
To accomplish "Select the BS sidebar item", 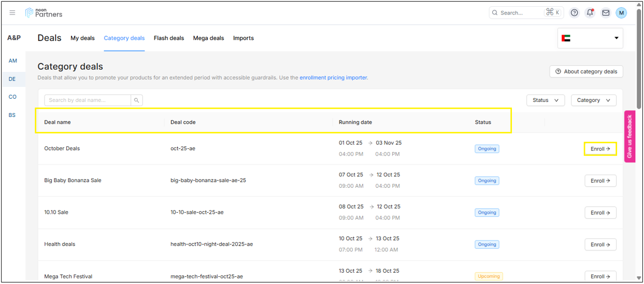I will 12,115.
